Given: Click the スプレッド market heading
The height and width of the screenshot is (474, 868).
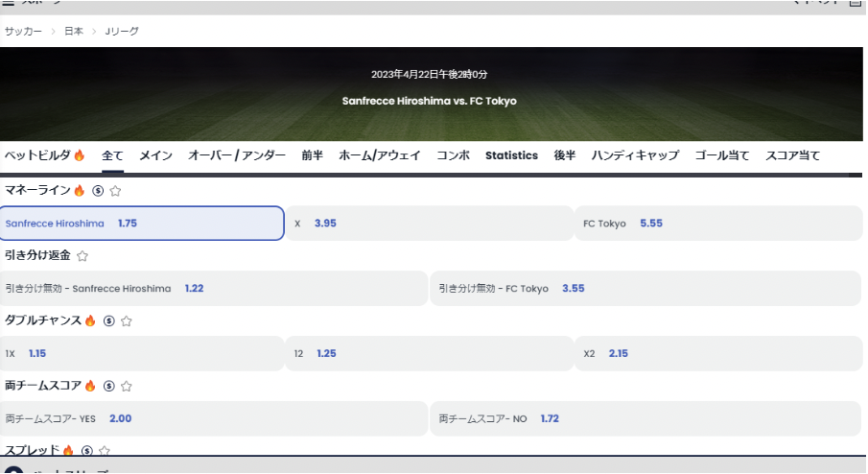Looking at the screenshot, I should [x=32, y=450].
